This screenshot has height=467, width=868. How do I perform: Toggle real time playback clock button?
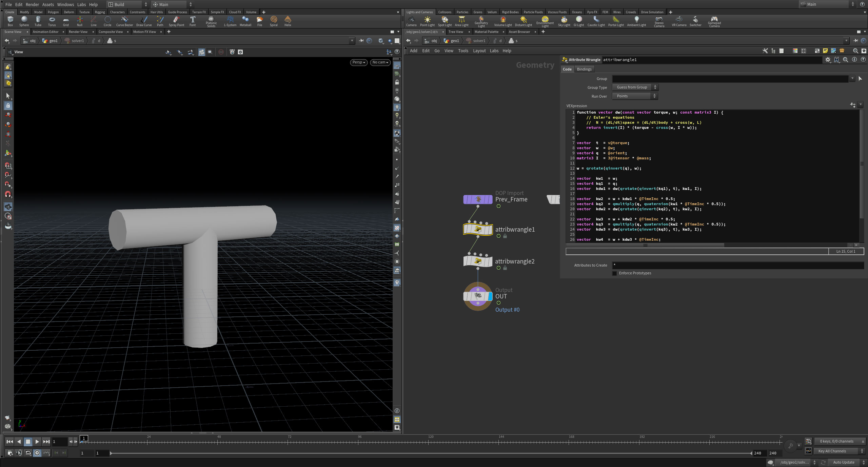37,453
